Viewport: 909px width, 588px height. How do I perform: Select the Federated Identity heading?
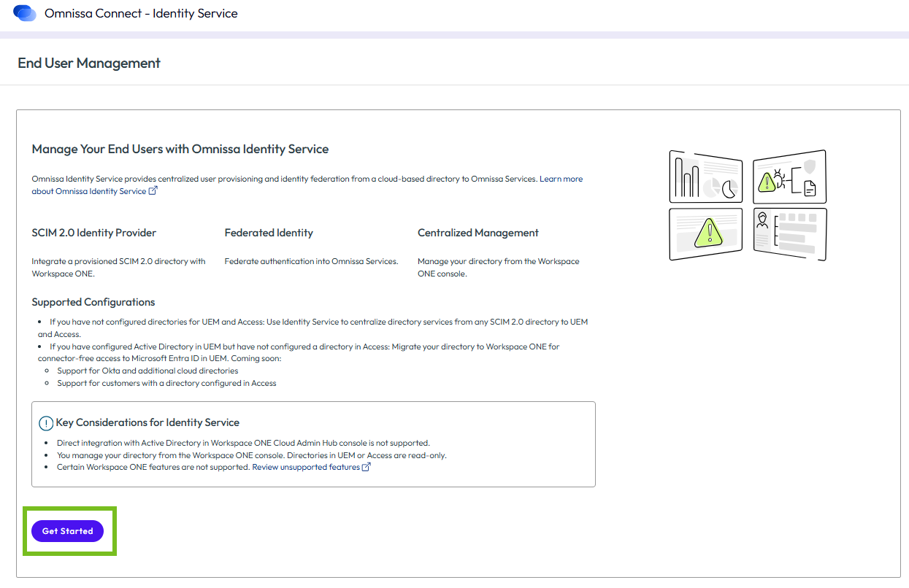tap(269, 233)
